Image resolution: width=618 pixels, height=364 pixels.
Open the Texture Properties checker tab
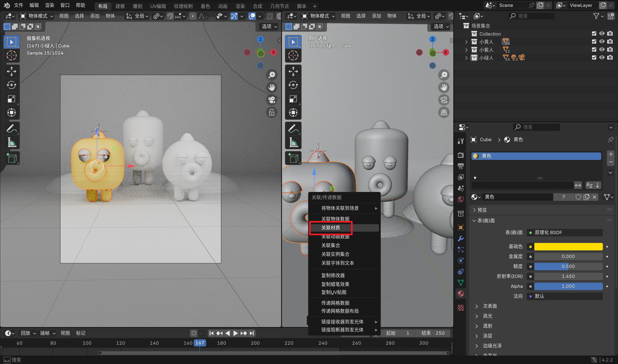(461, 307)
